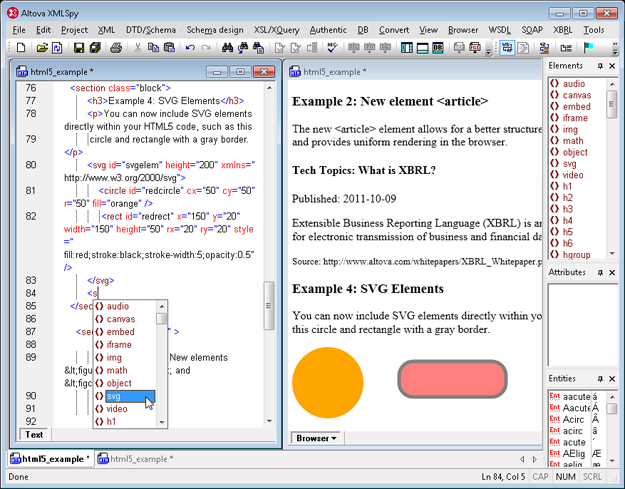This screenshot has width=625, height=489.
Task: Toggle the Attributes panel pin
Action: pos(600,272)
